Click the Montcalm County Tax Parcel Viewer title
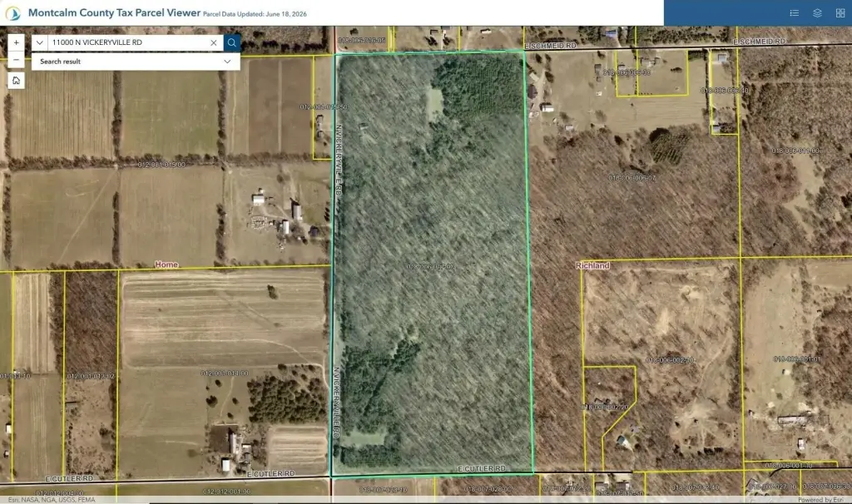This screenshot has height=504, width=852. click(114, 12)
